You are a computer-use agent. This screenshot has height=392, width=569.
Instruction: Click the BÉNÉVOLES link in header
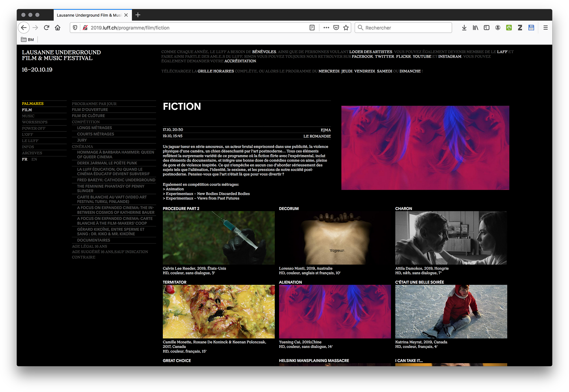point(264,52)
